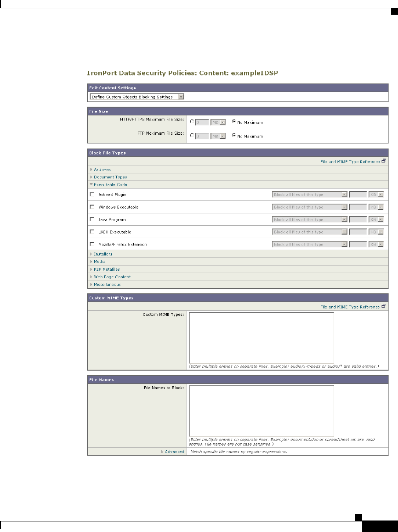The image size is (398, 532).
Task: Open Mozilla/Firefox Extension block action dropdown
Action: (x=309, y=244)
